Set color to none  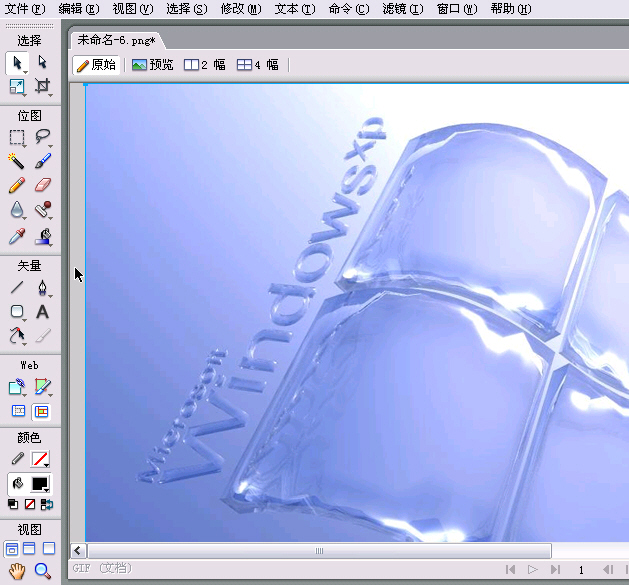(x=30, y=504)
